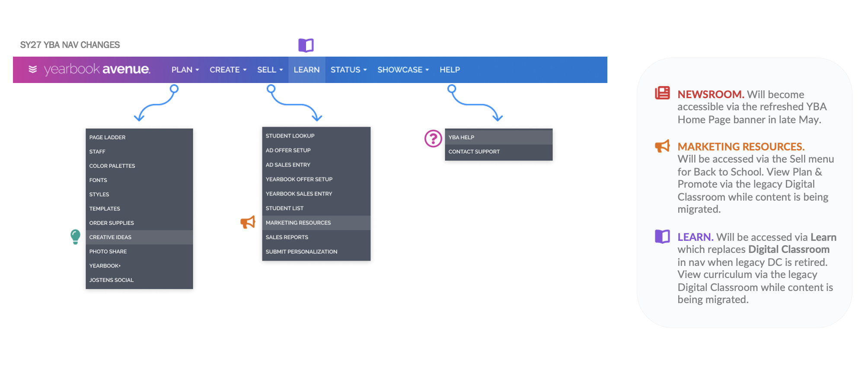Image resolution: width=868 pixels, height=377 pixels.
Task: Choose Page Ladder from the Plan menu
Action: point(139,137)
